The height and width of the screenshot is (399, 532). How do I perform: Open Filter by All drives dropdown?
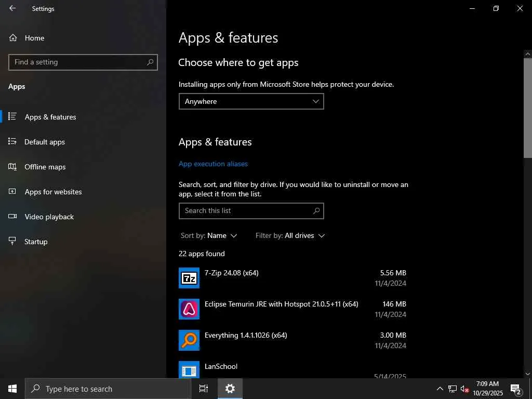pyautogui.click(x=290, y=235)
